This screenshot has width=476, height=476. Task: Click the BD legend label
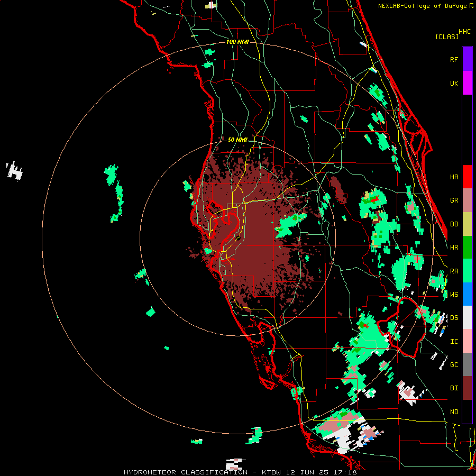(x=454, y=224)
